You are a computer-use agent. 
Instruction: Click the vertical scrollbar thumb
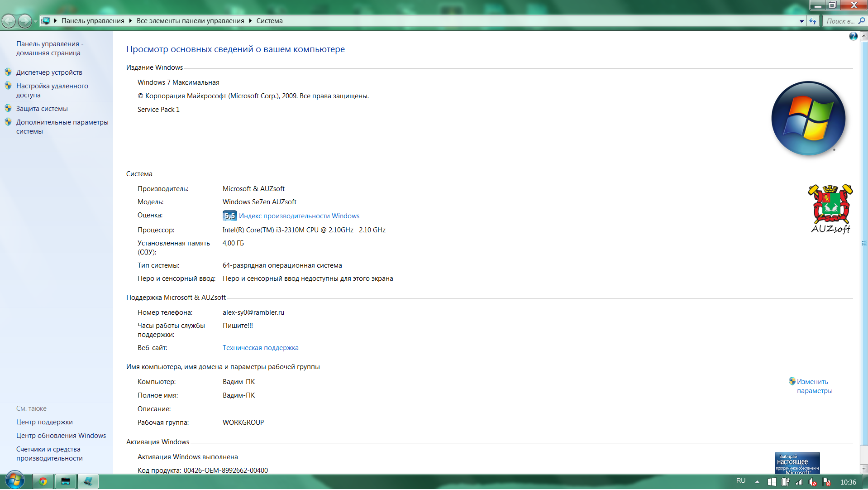tap(864, 243)
